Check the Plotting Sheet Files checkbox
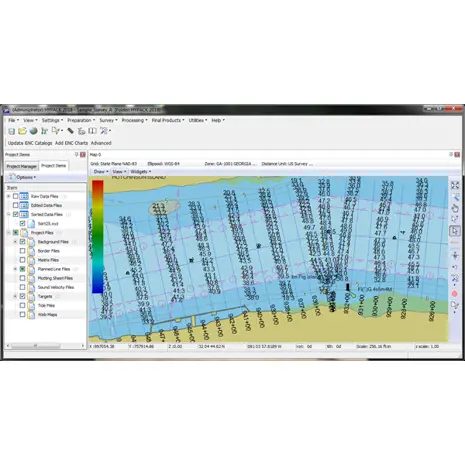Screen dimensions: 465x465 [x=22, y=278]
